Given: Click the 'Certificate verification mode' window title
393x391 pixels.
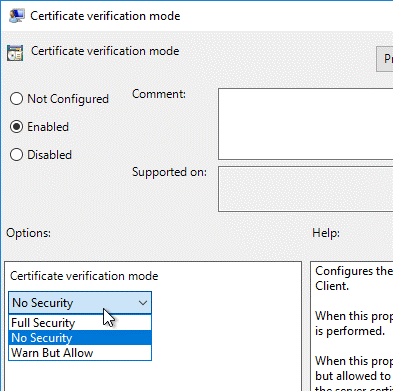Looking at the screenshot, I should pyautogui.click(x=105, y=16).
